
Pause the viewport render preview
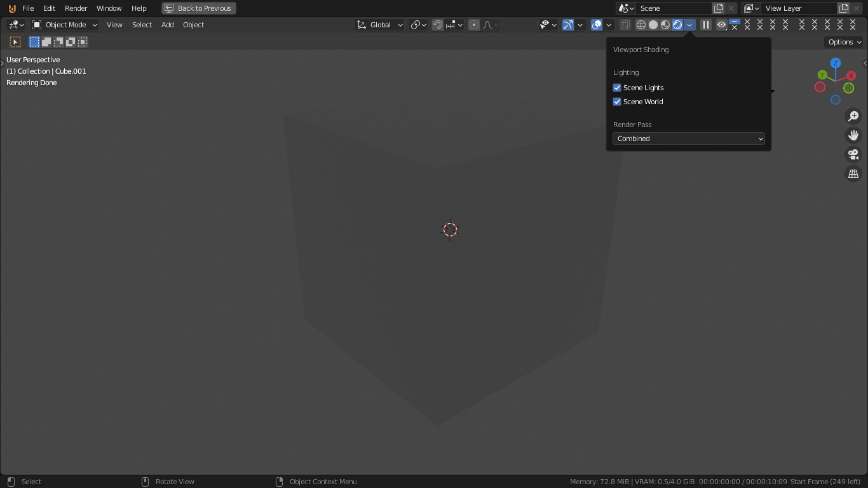tap(706, 25)
